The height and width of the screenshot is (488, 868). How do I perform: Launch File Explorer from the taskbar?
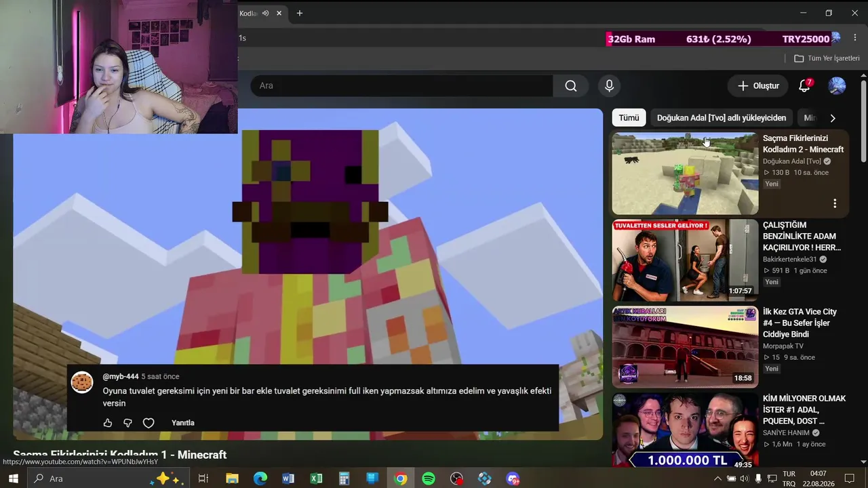click(x=232, y=479)
